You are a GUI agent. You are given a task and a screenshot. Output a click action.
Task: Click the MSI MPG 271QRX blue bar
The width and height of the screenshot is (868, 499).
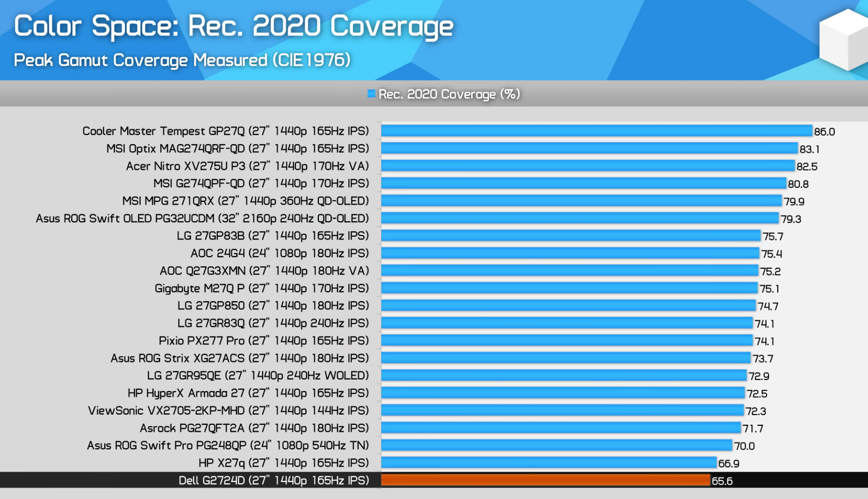point(581,201)
